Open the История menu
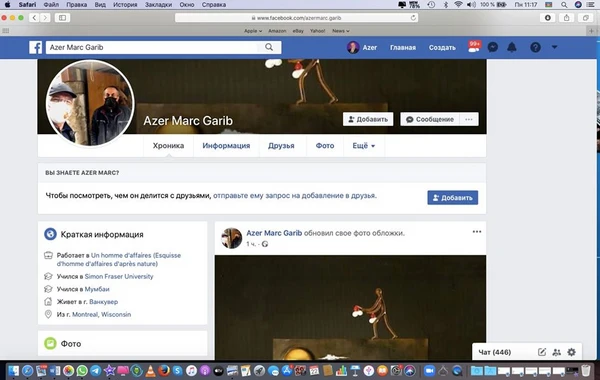The image size is (600, 380). tap(125, 5)
